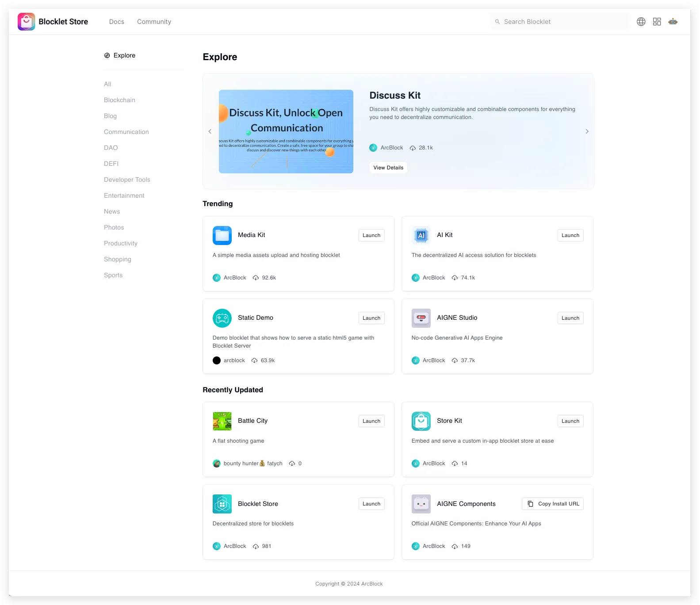This screenshot has height=605, width=700.
Task: Select the Developer Tools category
Action: click(x=127, y=180)
